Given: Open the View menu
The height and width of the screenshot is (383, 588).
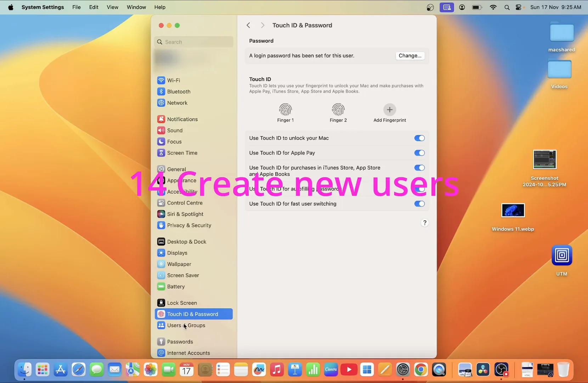Looking at the screenshot, I should tap(112, 7).
